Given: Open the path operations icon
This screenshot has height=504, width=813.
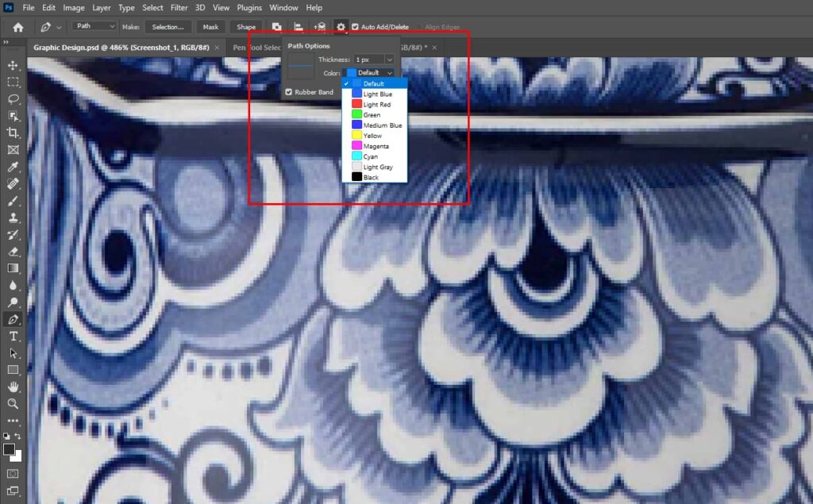Looking at the screenshot, I should point(277,27).
